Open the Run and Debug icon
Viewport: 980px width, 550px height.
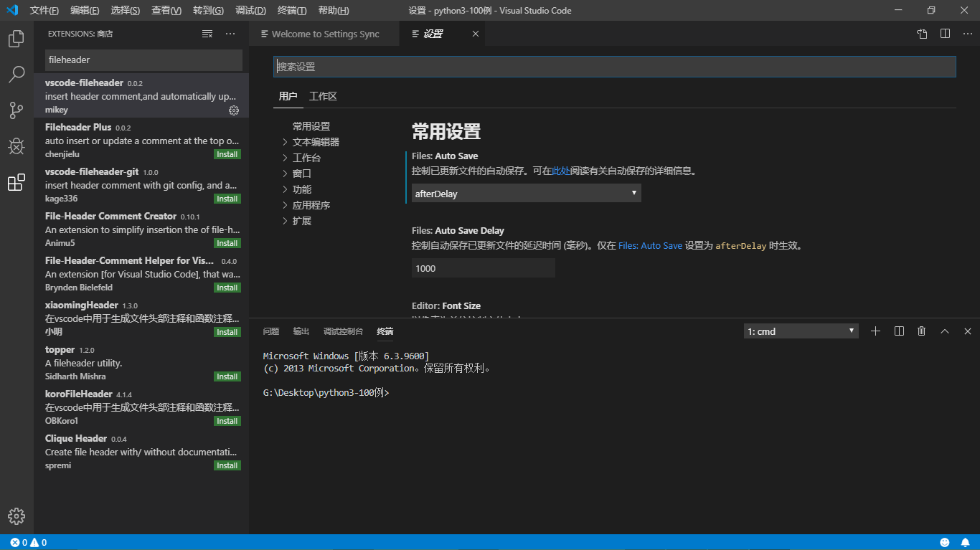click(x=15, y=146)
